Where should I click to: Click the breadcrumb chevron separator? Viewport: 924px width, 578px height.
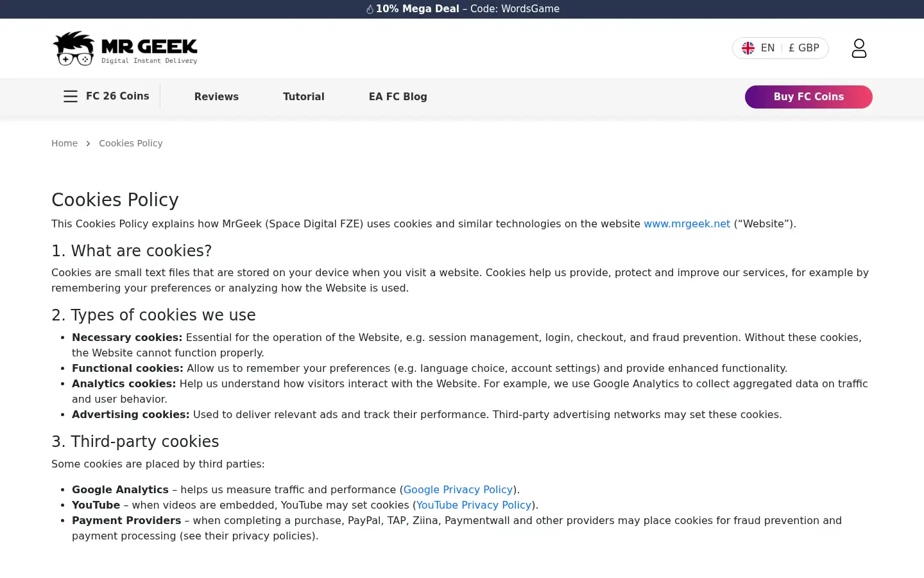pos(88,143)
